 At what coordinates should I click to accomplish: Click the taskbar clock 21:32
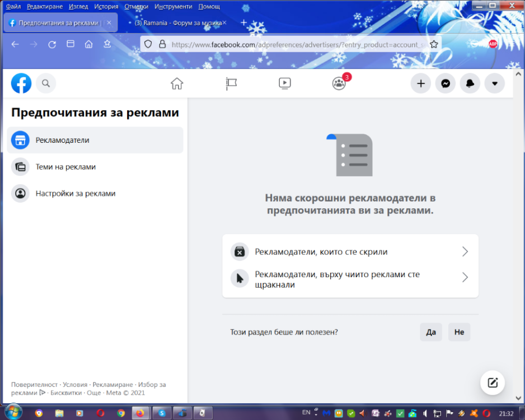tap(506, 414)
